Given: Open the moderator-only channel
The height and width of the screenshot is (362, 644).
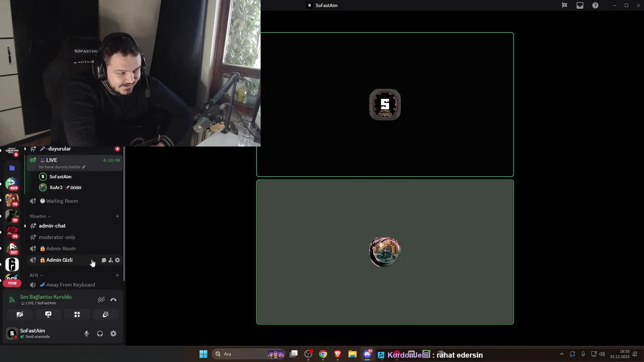Looking at the screenshot, I should (74, 237).
